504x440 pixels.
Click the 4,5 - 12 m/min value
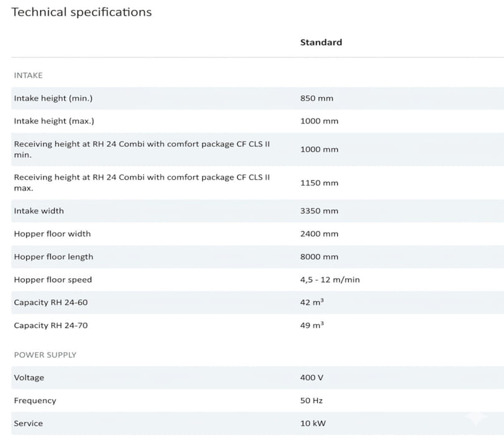coord(330,280)
